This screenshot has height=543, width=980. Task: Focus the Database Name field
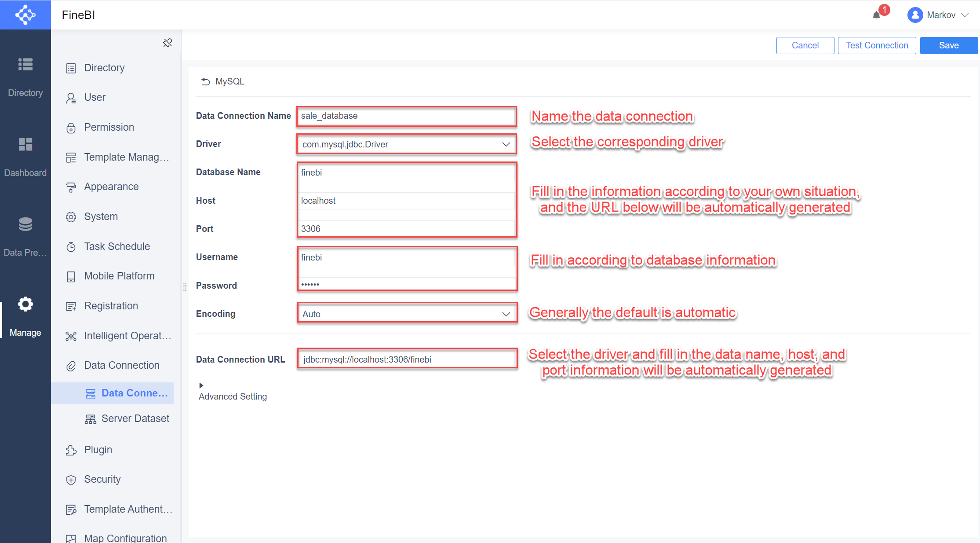click(x=406, y=172)
